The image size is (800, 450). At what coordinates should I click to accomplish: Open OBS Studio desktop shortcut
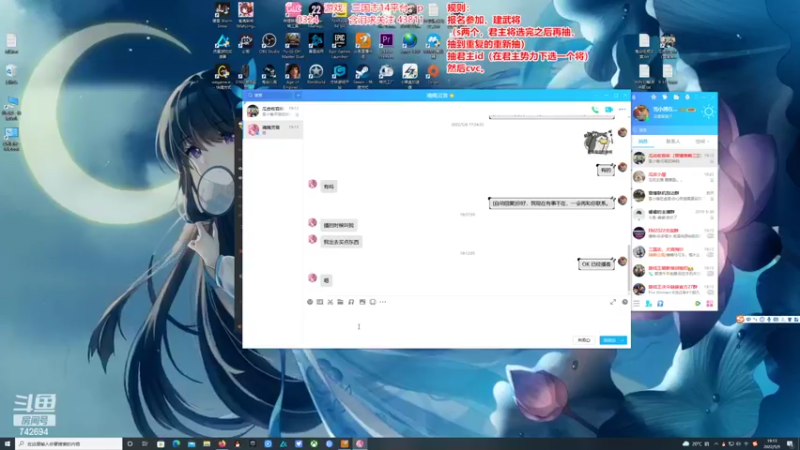coord(269,43)
